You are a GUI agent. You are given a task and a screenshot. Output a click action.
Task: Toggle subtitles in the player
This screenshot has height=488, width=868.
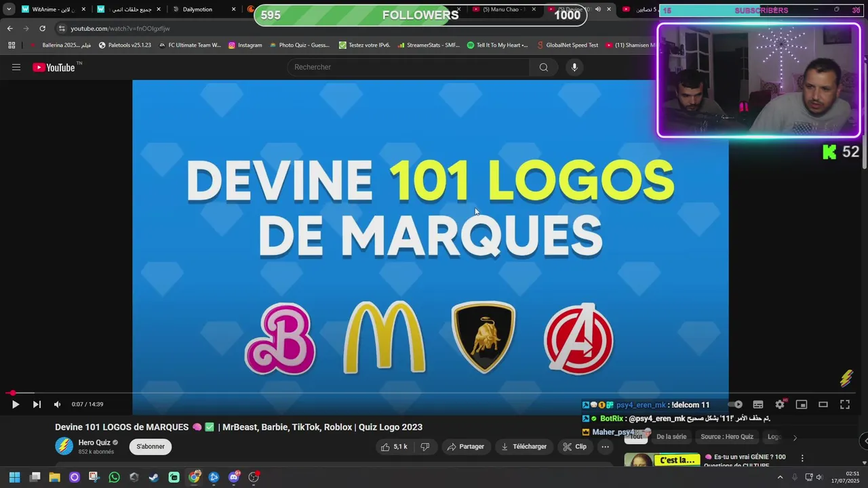point(758,405)
